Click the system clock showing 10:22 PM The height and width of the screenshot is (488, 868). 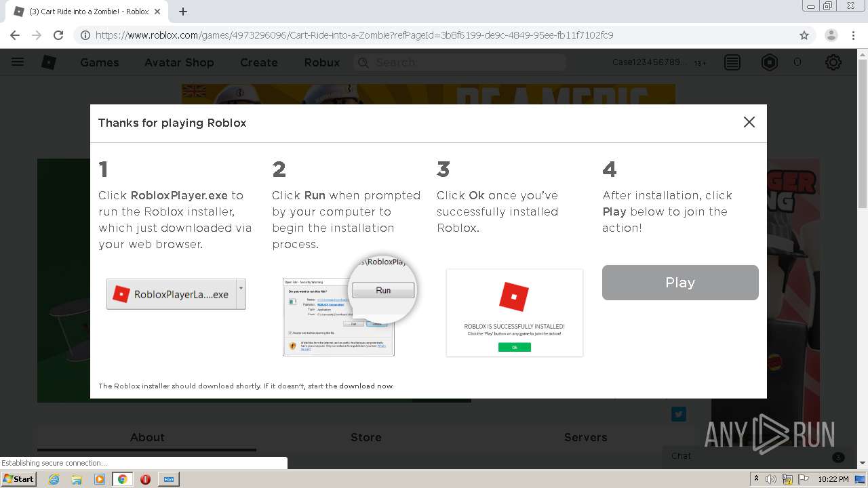(833, 479)
